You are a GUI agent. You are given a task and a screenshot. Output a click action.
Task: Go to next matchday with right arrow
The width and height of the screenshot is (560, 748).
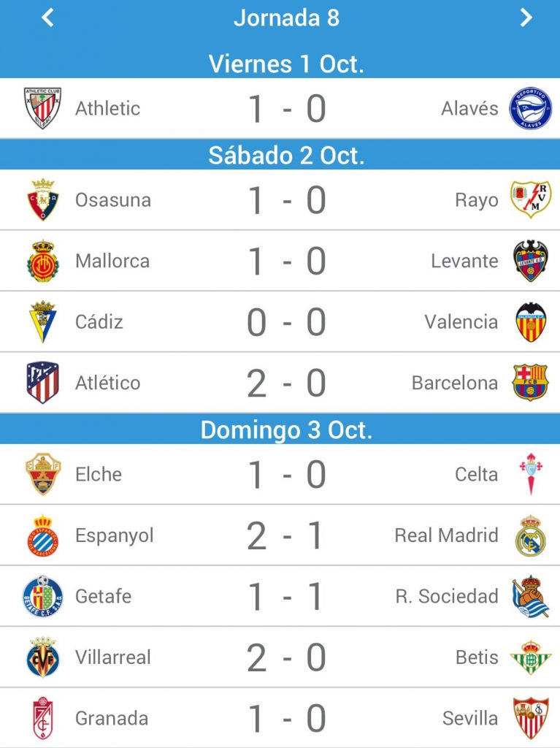tap(526, 18)
